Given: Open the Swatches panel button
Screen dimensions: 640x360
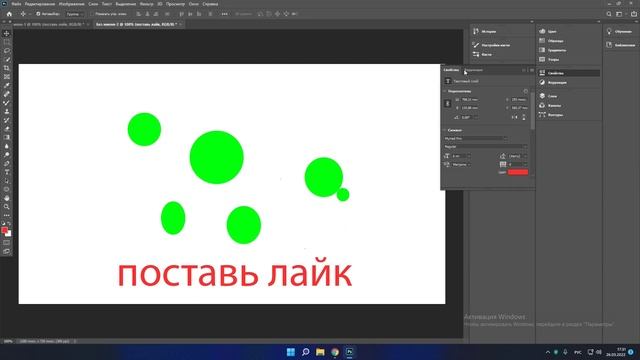Looking at the screenshot, I should (551, 41).
